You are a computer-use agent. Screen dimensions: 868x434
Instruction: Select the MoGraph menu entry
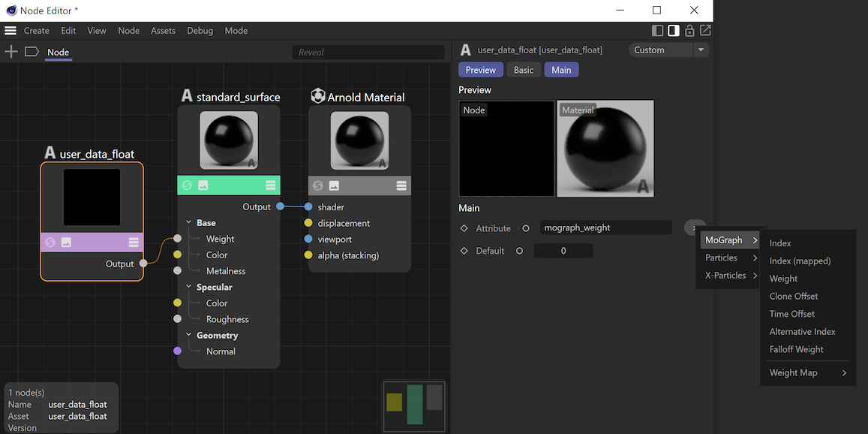coord(729,240)
